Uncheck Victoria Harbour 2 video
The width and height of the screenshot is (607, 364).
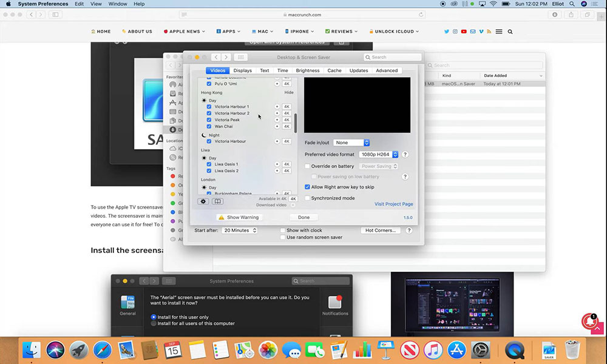pyautogui.click(x=209, y=113)
